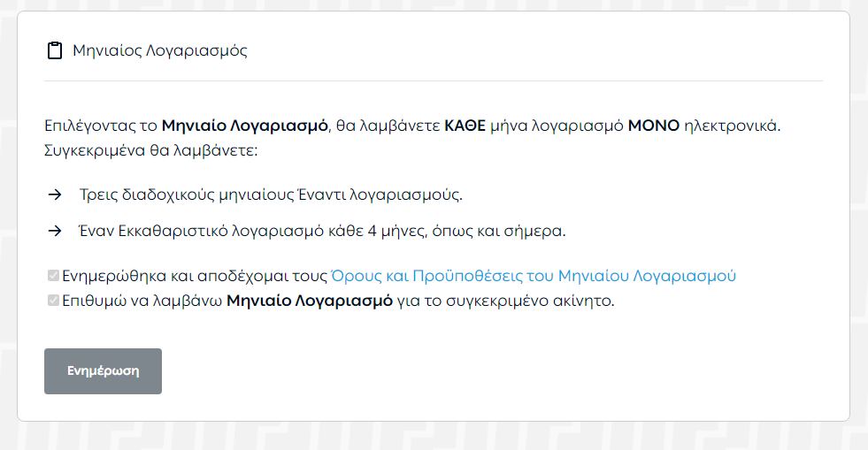
Task: Select the Μηνιαίος Λογαριασμός heading text
Action: tap(160, 50)
